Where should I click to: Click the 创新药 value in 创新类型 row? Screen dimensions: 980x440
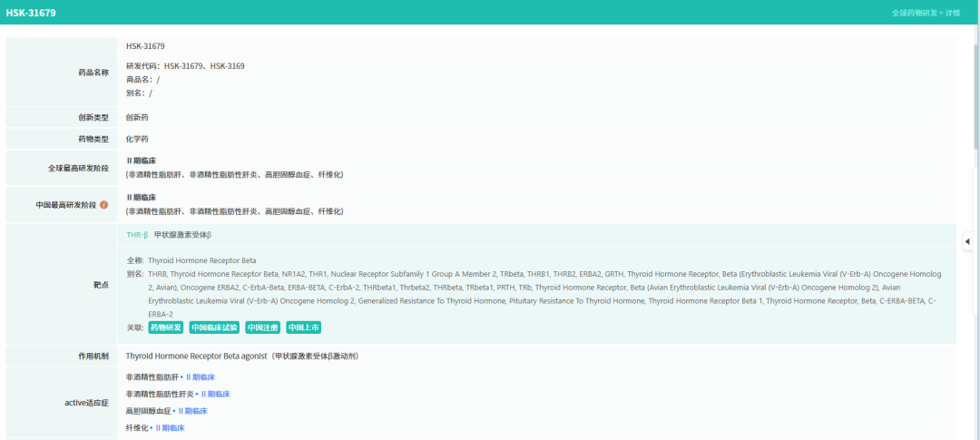tap(137, 117)
